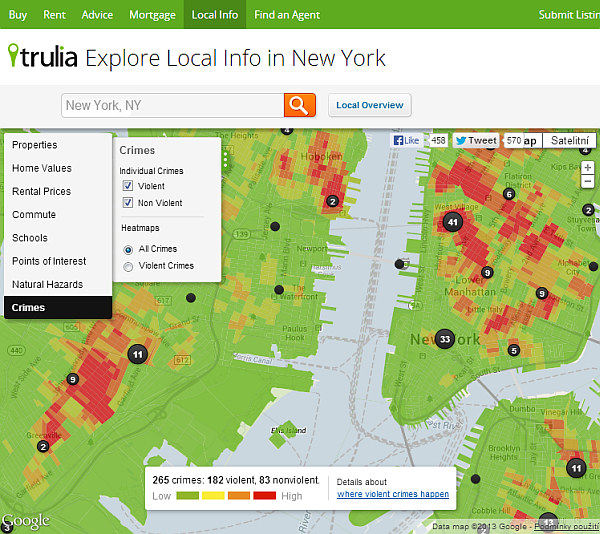
Task: Open the Mortgage menu
Action: click(152, 15)
